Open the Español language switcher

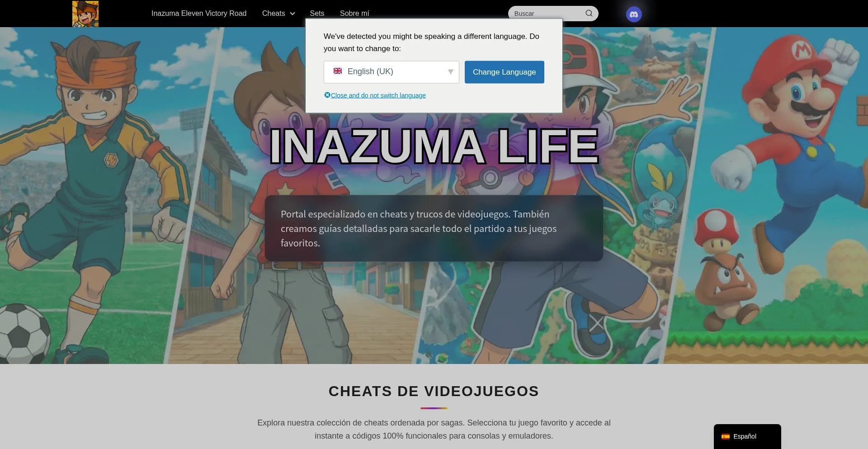pyautogui.click(x=747, y=436)
